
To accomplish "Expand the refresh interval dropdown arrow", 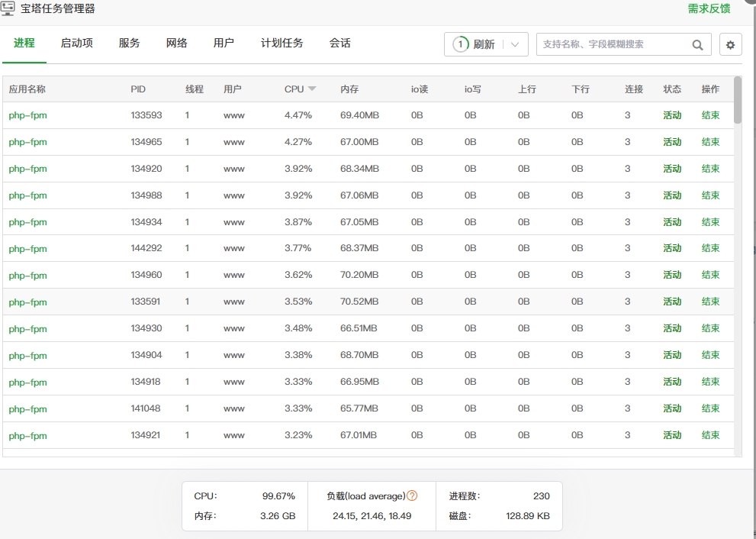I will click(x=515, y=44).
